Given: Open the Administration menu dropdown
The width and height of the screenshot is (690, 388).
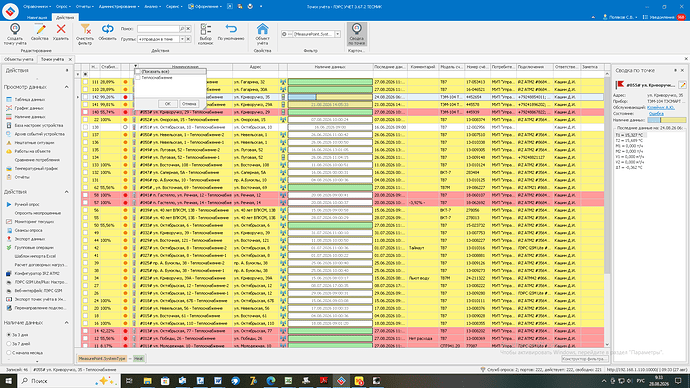Looking at the screenshot, I should [x=119, y=7].
